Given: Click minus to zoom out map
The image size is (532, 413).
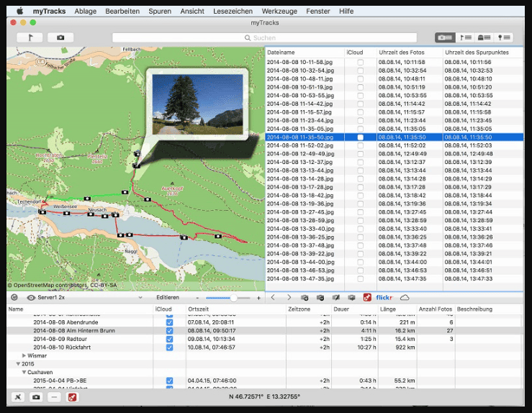Looking at the screenshot, I should pyautogui.click(x=197, y=298).
